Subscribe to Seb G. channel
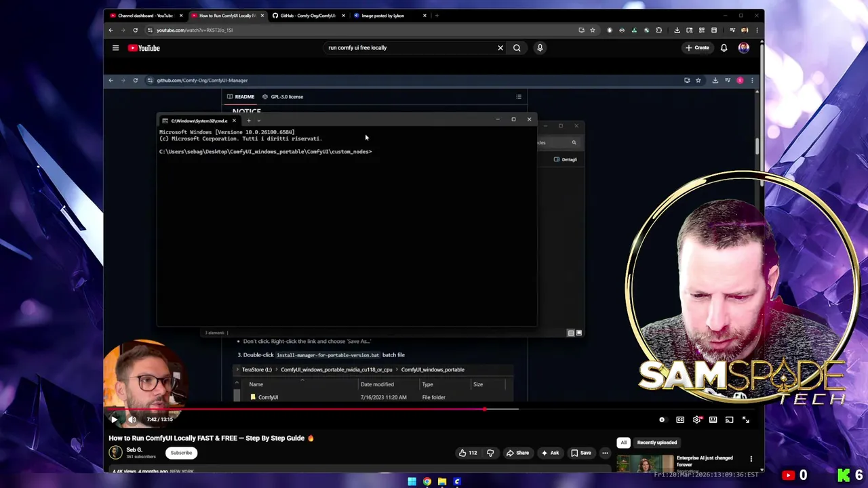The height and width of the screenshot is (488, 868). [181, 453]
